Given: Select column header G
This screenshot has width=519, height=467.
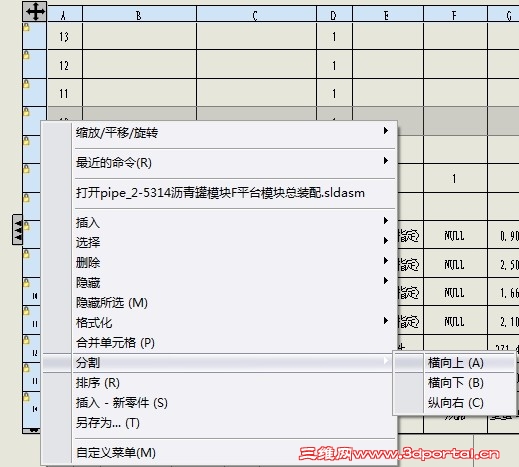Looking at the screenshot, I should point(503,15).
